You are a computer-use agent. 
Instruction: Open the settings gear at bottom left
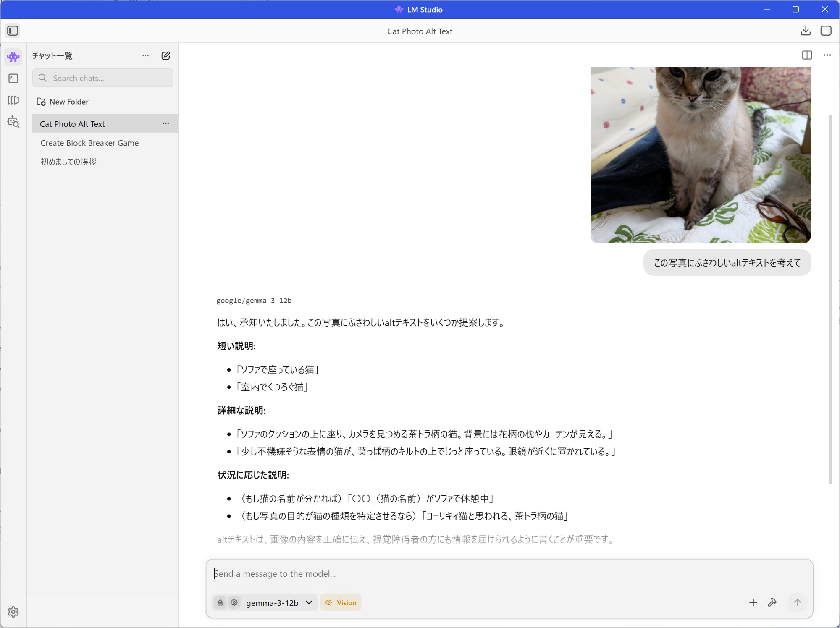point(13,612)
